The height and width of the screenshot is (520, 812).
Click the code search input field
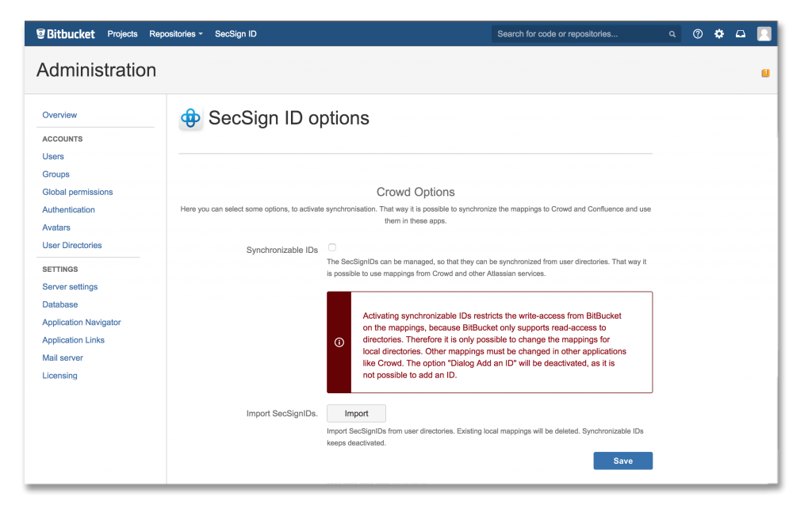pos(579,33)
